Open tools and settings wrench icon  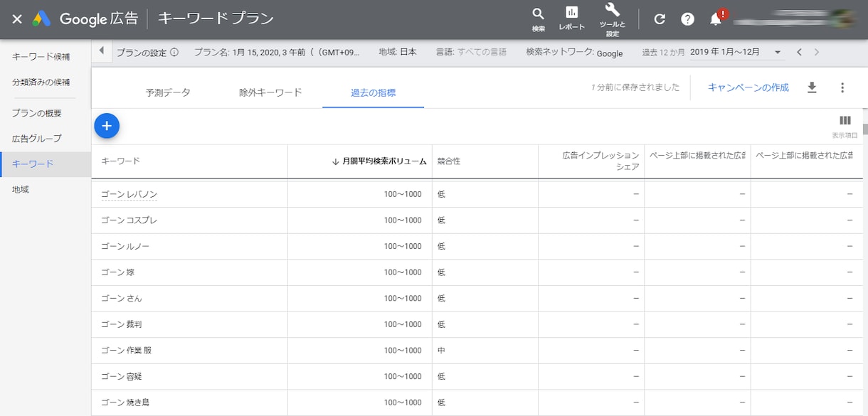coord(612,11)
